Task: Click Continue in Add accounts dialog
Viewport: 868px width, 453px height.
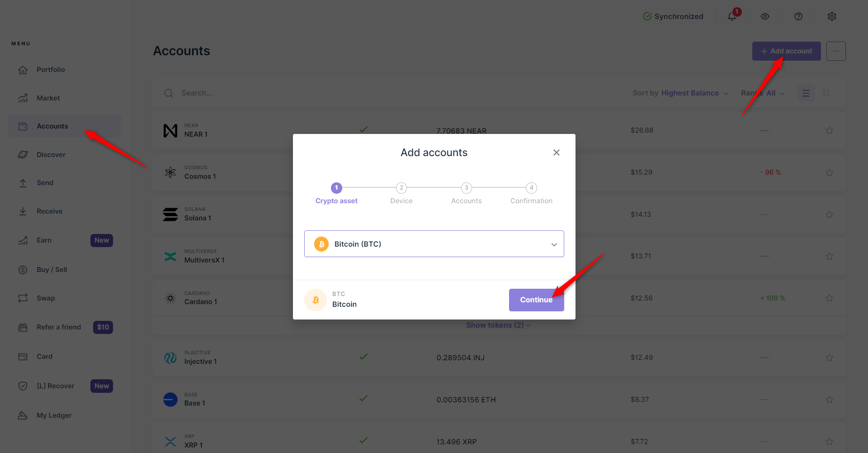Action: click(536, 300)
